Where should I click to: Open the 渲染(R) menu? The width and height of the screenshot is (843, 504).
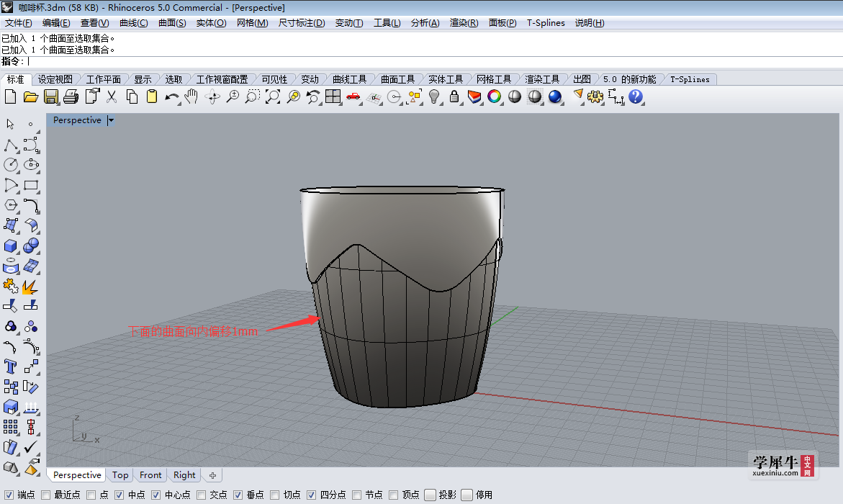[x=464, y=22]
